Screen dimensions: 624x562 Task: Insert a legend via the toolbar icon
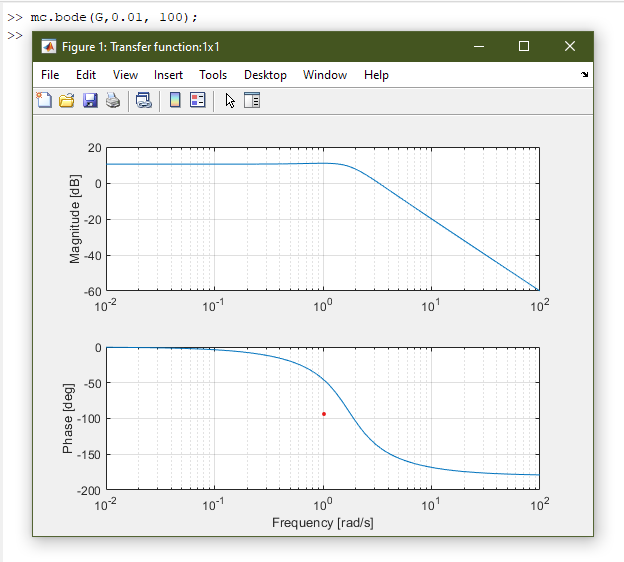[198, 100]
